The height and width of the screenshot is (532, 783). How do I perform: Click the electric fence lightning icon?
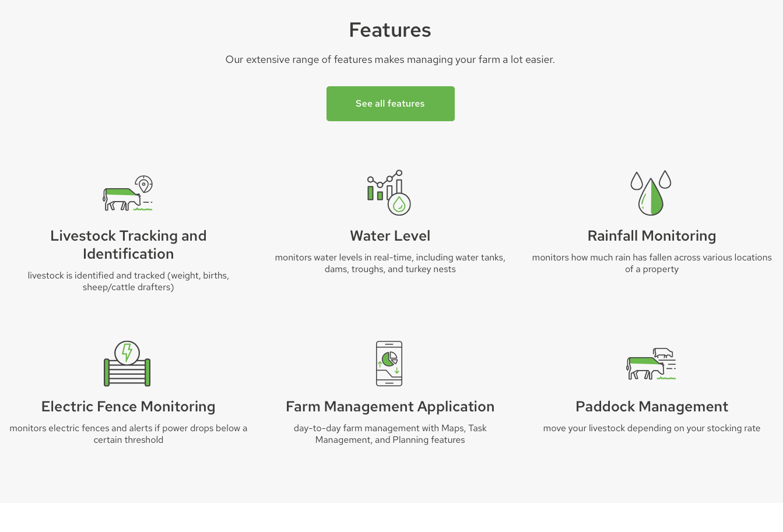pyautogui.click(x=127, y=364)
